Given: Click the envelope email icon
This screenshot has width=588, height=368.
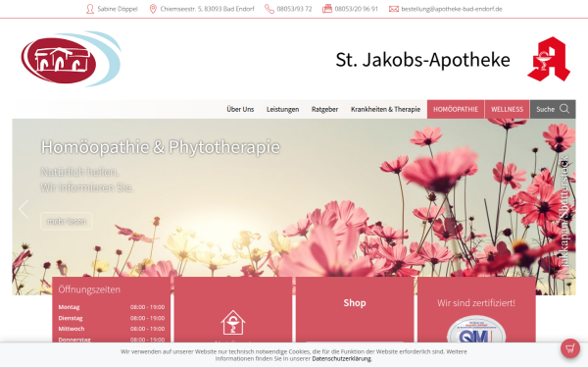Looking at the screenshot, I should pos(394,9).
